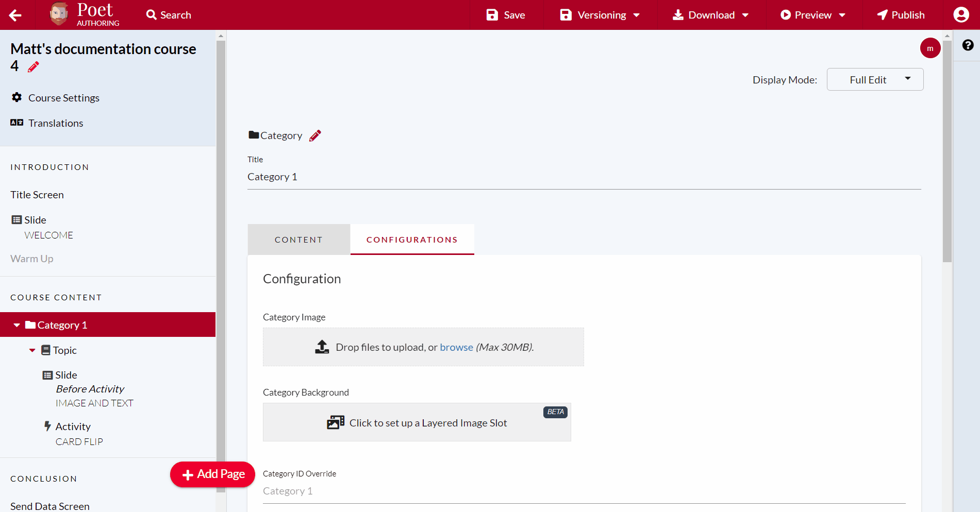Open the help question mark icon

pyautogui.click(x=968, y=45)
